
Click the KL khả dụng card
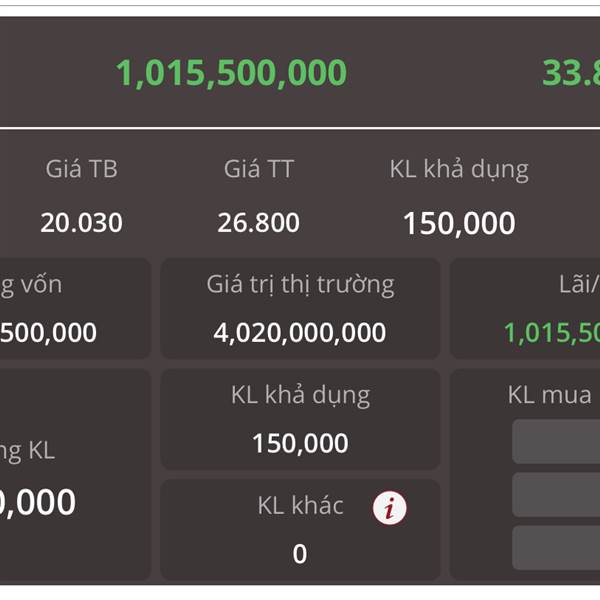pos(300,419)
